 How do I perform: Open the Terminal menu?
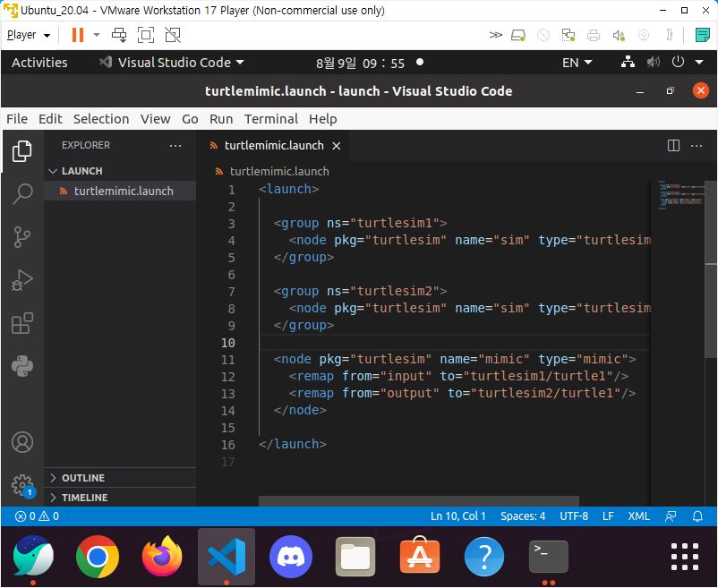[x=271, y=119]
